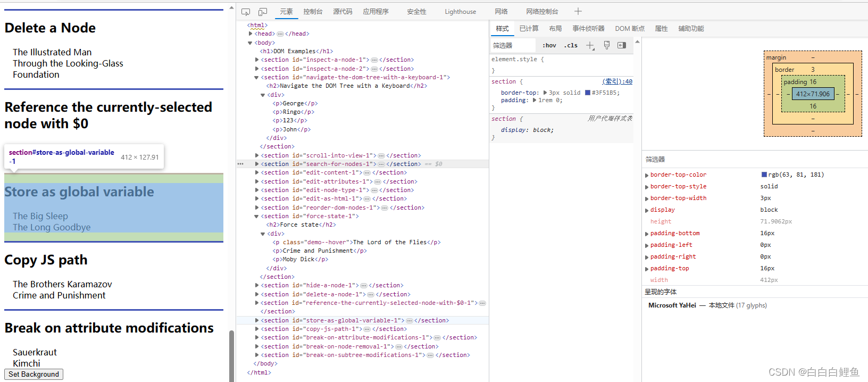Activate the inspect element picker icon
Screen dimensions: 868x382
246,12
